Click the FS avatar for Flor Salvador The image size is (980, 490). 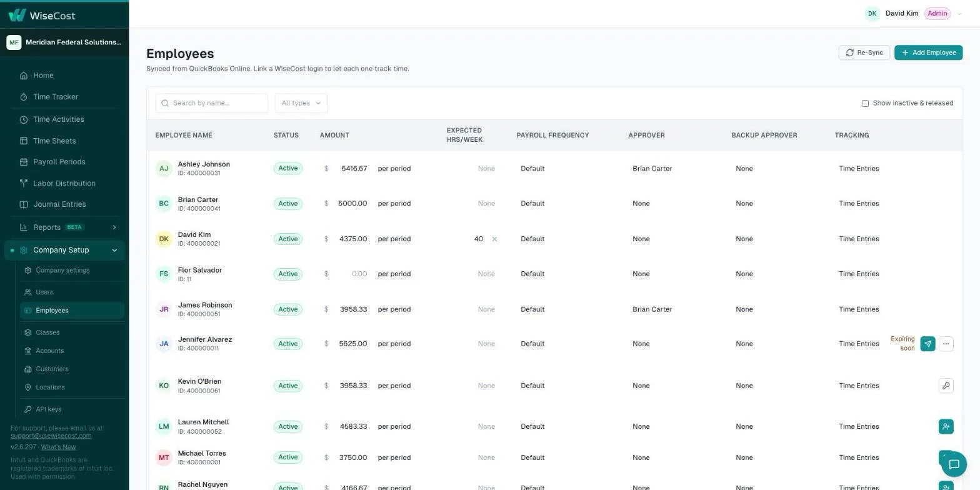coord(164,274)
